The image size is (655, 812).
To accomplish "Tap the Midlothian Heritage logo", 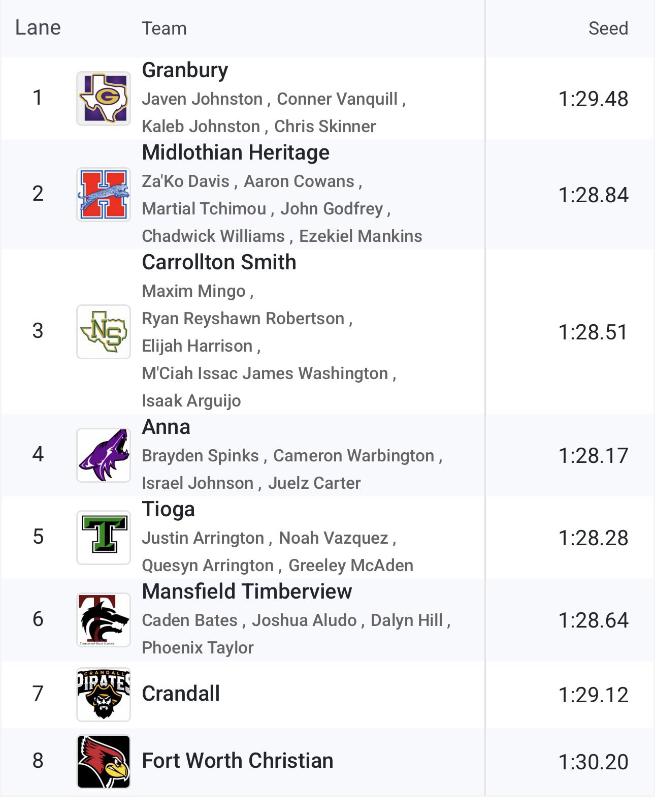I will tap(104, 195).
